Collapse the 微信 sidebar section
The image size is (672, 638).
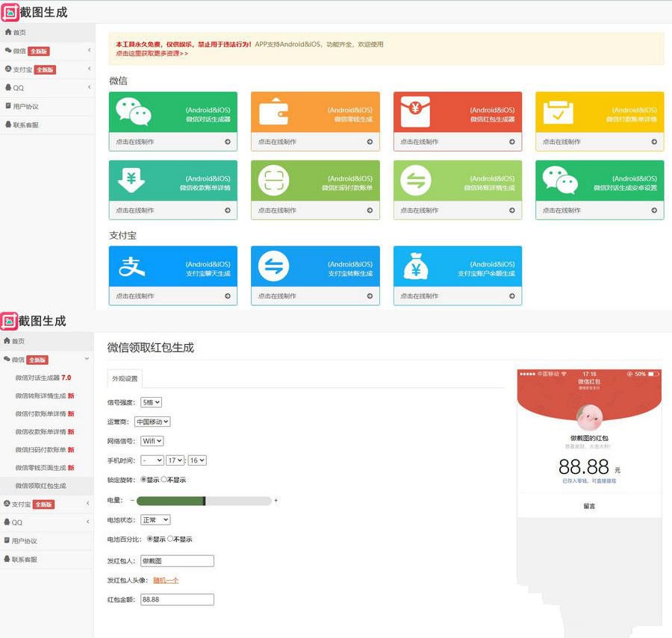(47, 360)
